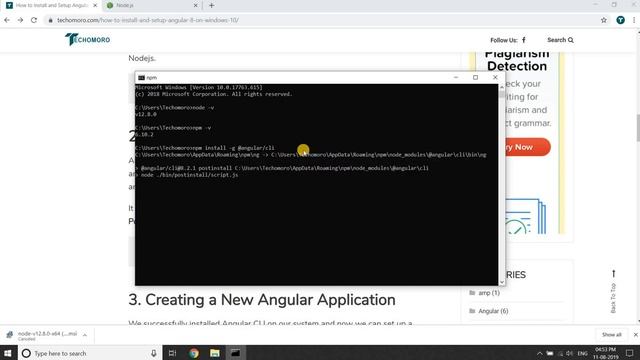Close the downloads bar
640x360 pixels.
coord(635,335)
